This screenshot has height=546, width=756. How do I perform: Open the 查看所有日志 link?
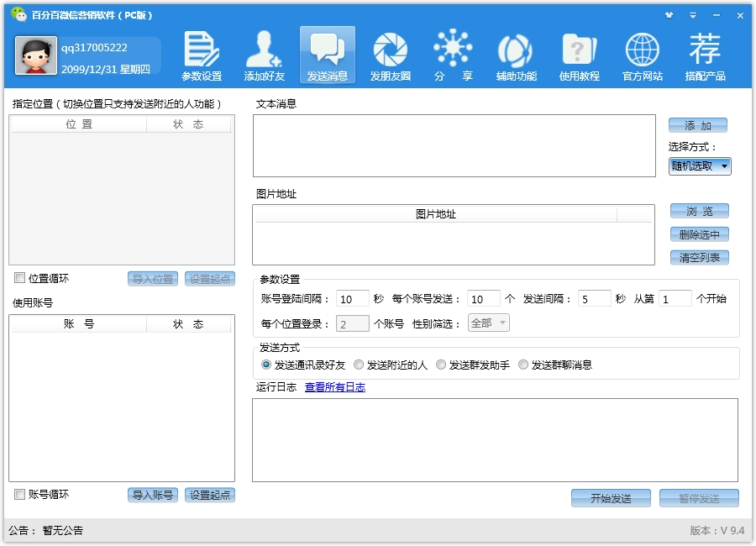[334, 387]
